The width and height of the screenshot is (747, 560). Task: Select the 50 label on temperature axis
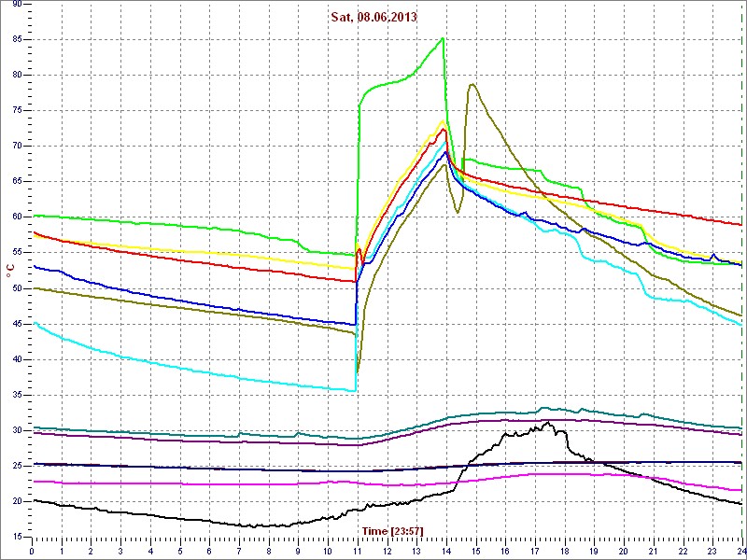(x=16, y=288)
